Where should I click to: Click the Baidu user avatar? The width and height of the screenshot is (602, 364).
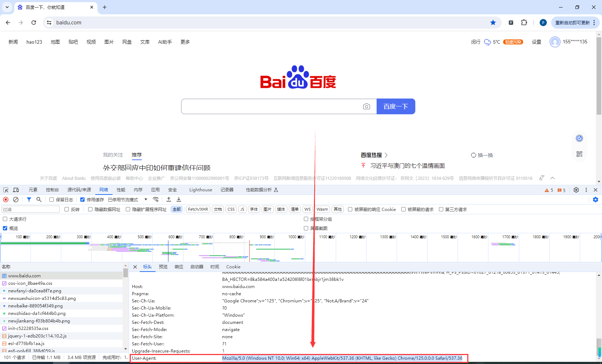click(x=555, y=42)
